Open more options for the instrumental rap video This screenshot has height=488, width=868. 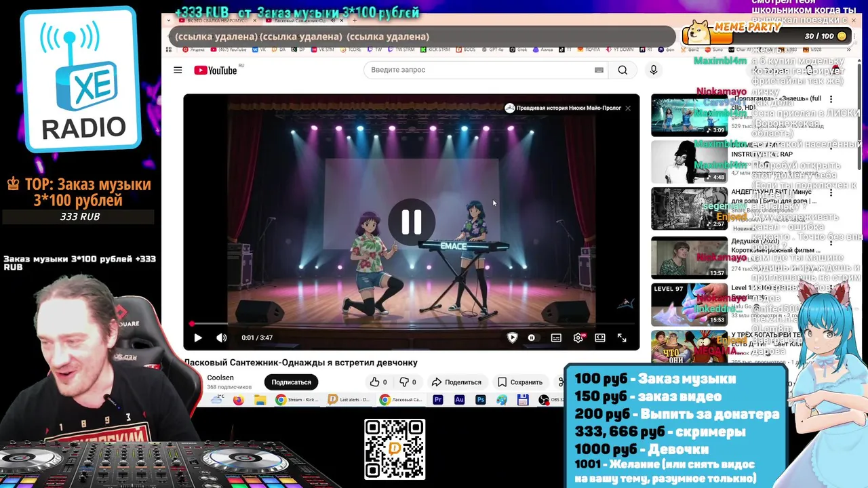[x=831, y=146]
